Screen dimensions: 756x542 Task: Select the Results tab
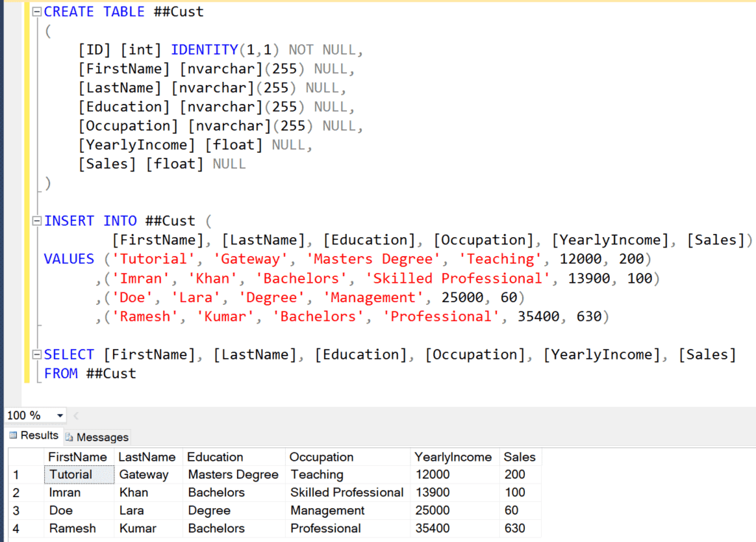point(38,435)
